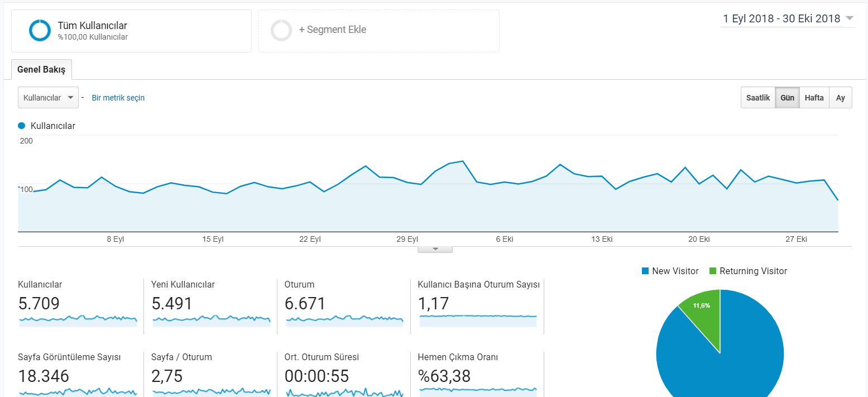Switch chart view to Saatlik
The width and height of the screenshot is (868, 397).
(x=758, y=98)
